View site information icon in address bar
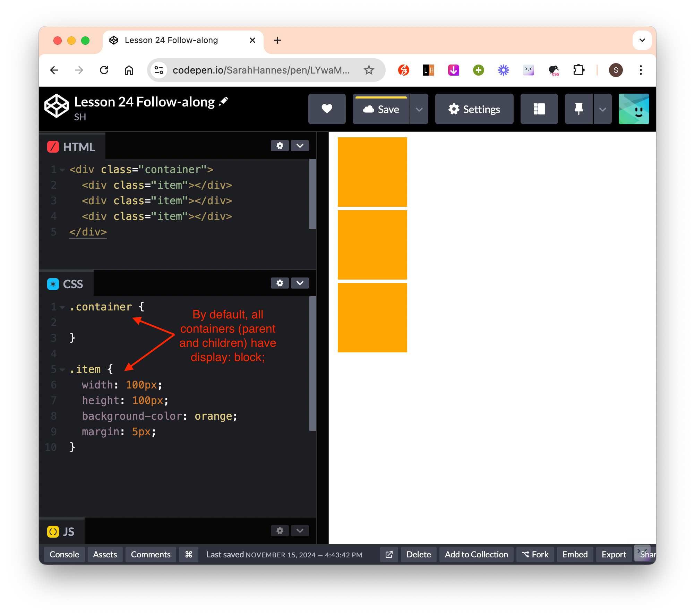Viewport: 695px width, 616px height. 159,70
